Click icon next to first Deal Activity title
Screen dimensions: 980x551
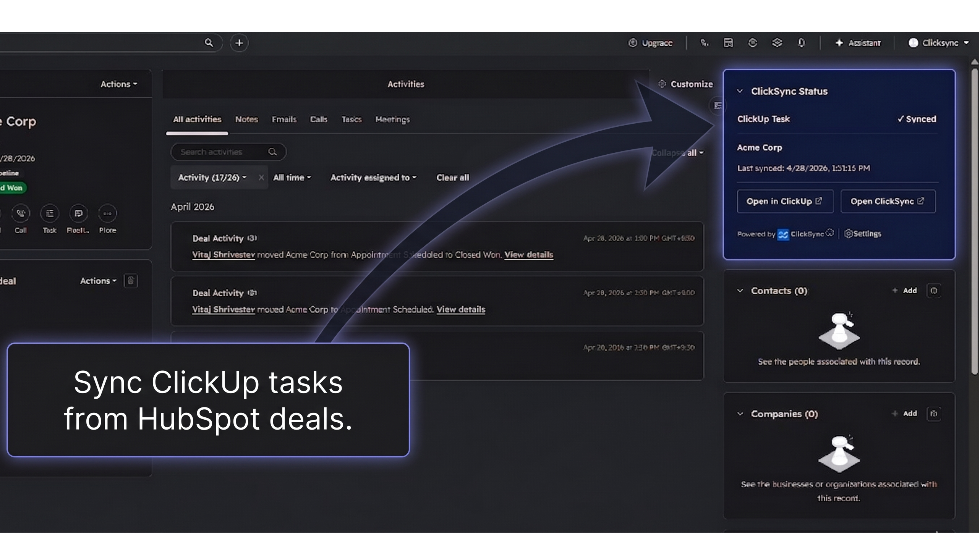[x=252, y=238]
